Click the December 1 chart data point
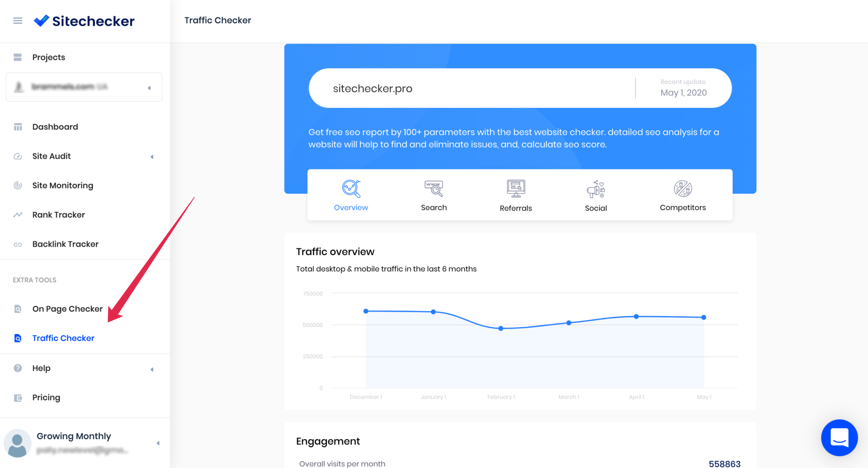Screen dimensions: 868x468 pyautogui.click(x=366, y=311)
